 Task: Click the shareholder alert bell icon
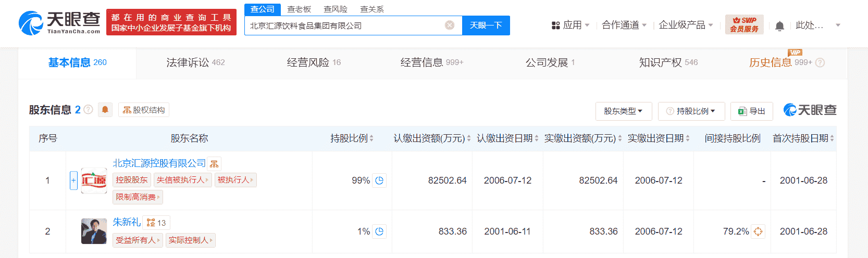pos(105,110)
